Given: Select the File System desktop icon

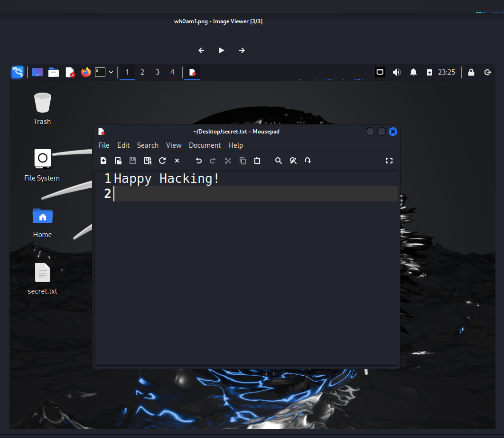Looking at the screenshot, I should [42, 165].
